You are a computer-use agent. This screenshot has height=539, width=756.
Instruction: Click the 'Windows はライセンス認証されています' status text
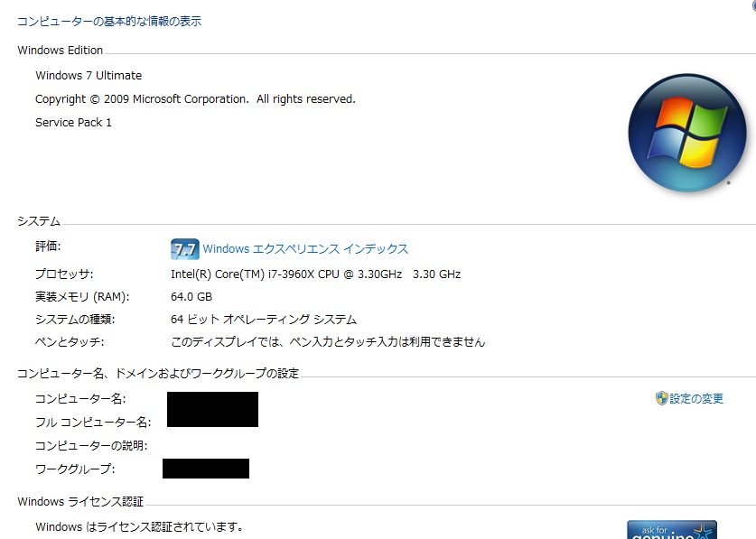pos(139,526)
